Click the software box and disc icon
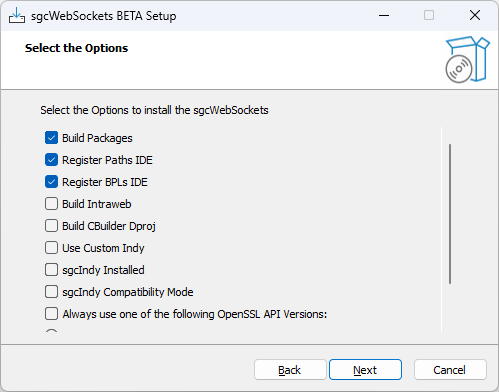Viewport: 499px width, 392px height. 467,59
